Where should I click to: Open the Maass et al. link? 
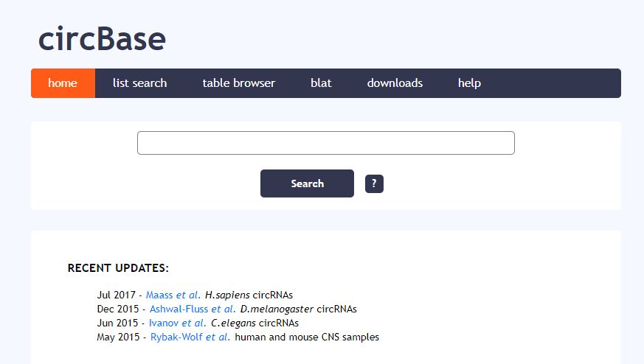(173, 295)
